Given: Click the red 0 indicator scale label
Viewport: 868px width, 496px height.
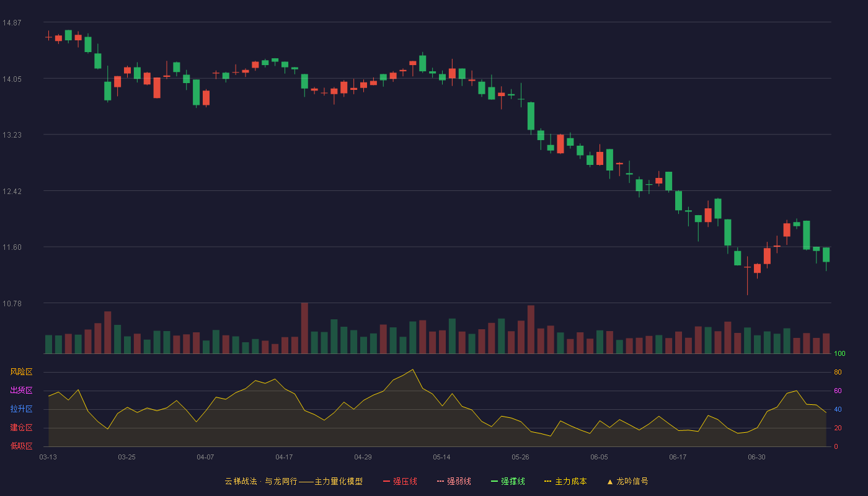Looking at the screenshot, I should pos(836,446).
